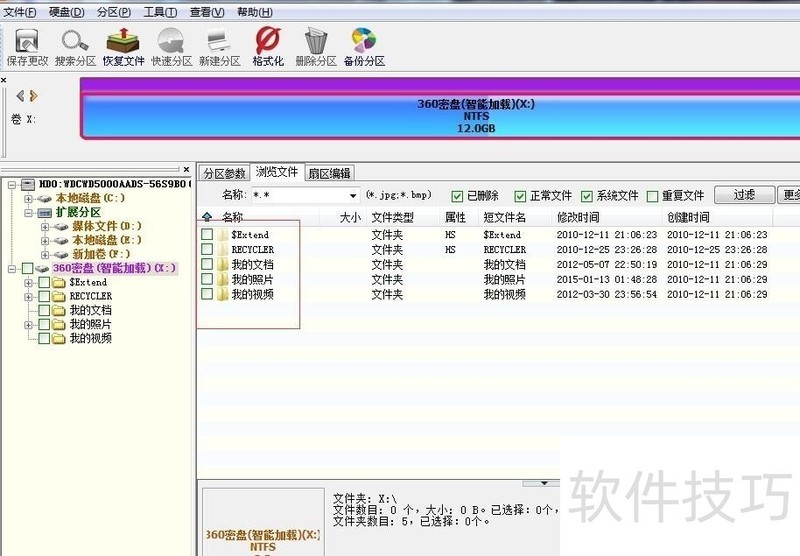Close the tree panel with the X button

click(x=186, y=169)
